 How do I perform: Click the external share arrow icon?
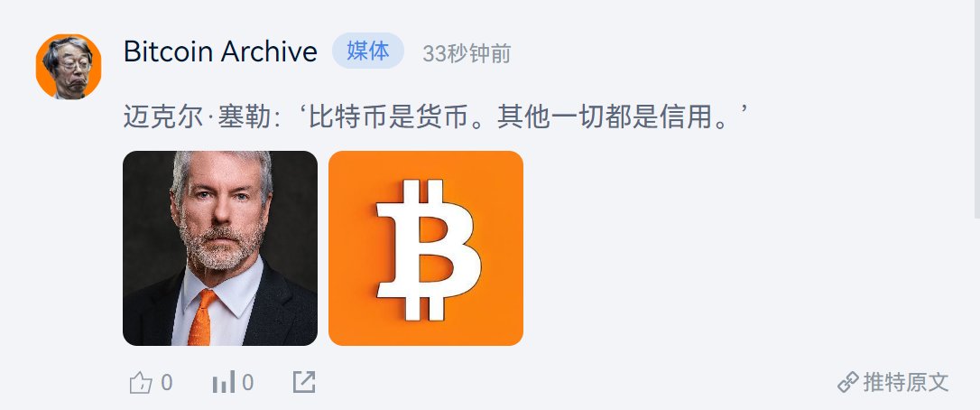coord(304,382)
